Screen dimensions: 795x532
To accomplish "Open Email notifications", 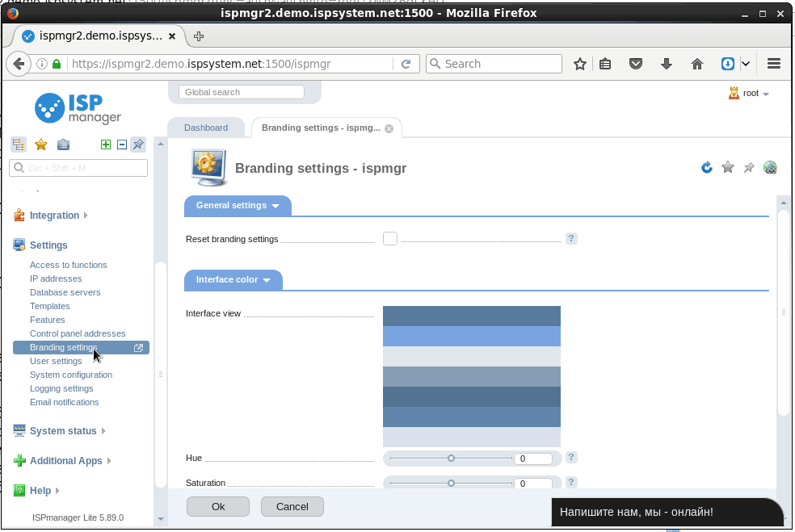I will coord(65,402).
